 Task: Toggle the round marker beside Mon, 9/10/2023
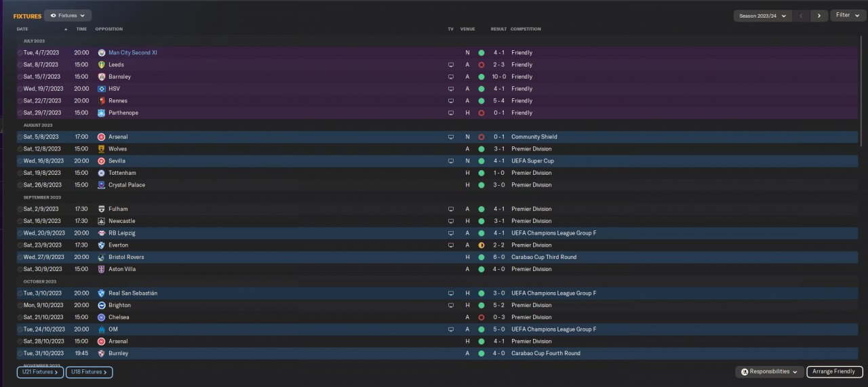[19, 306]
